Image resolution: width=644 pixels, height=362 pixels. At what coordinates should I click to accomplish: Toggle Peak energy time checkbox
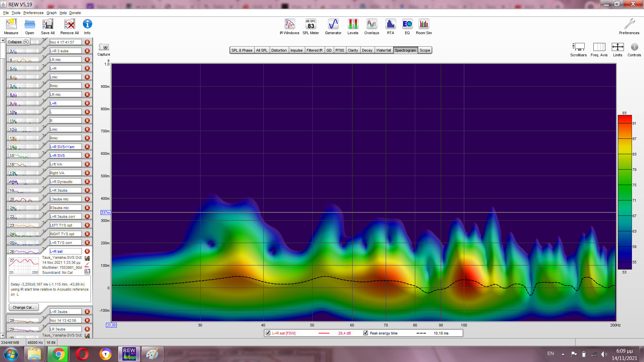tap(366, 333)
